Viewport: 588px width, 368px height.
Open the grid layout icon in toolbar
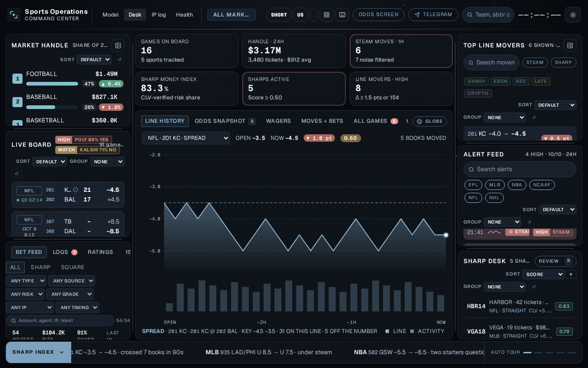click(327, 15)
